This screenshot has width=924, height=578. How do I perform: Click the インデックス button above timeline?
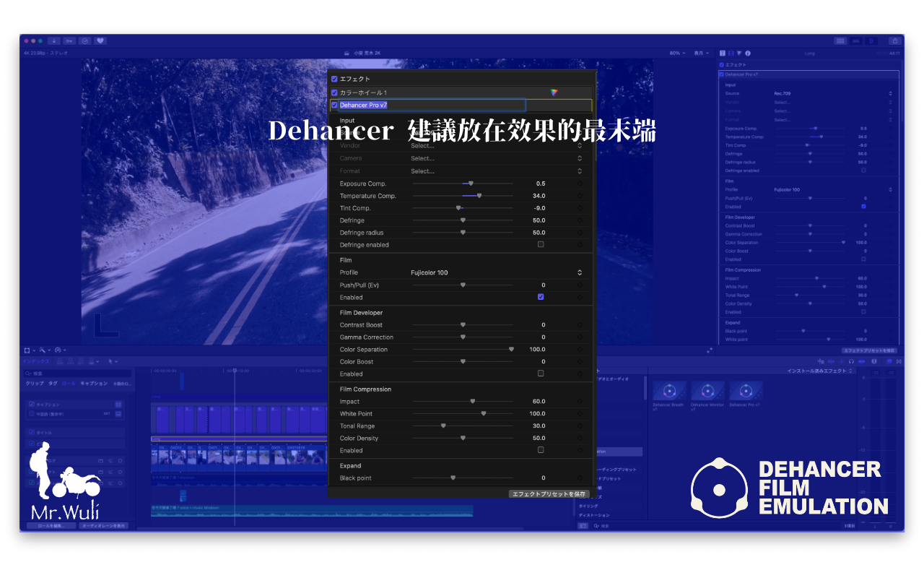click(36, 361)
